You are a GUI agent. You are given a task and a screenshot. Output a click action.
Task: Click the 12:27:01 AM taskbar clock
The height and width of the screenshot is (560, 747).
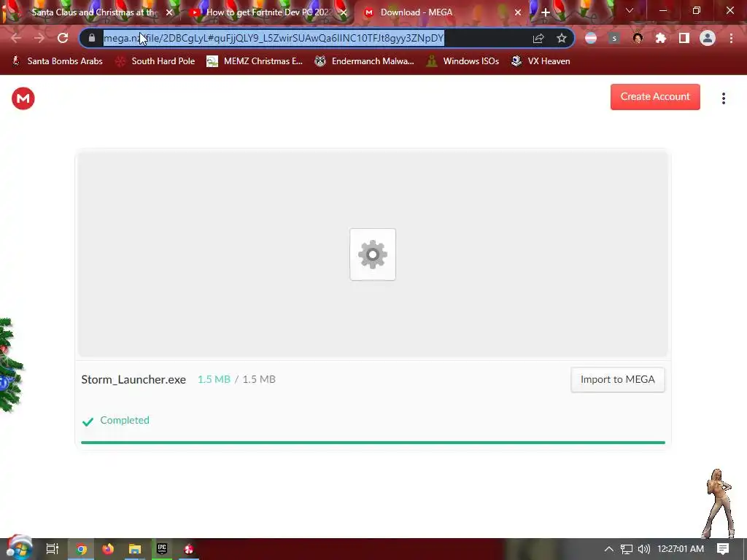(x=681, y=549)
